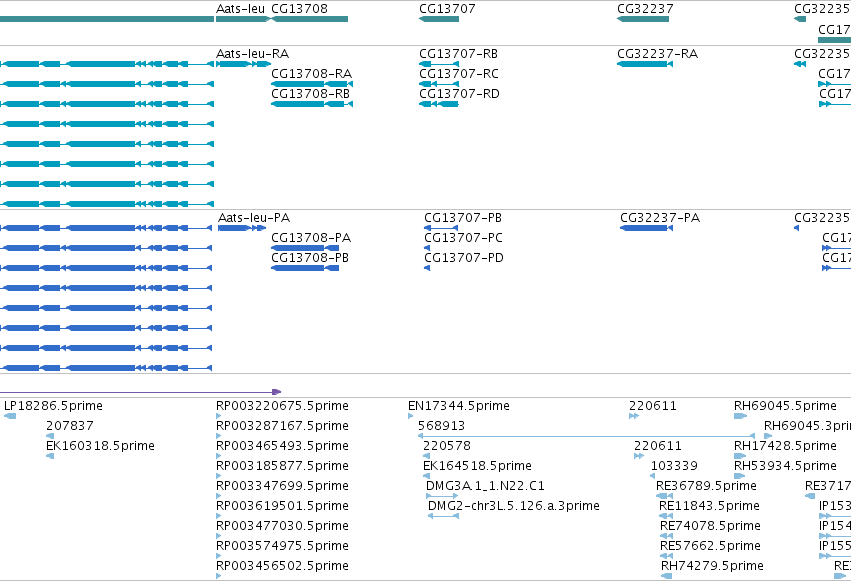Screen dimensions: 851x581
Task: Click RP003287167.5prime EST label
Action: (x=282, y=426)
